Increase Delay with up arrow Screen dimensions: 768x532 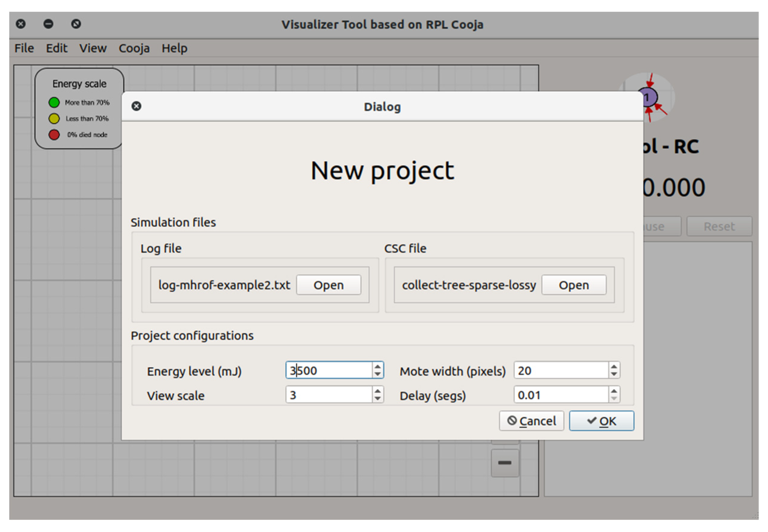point(614,391)
